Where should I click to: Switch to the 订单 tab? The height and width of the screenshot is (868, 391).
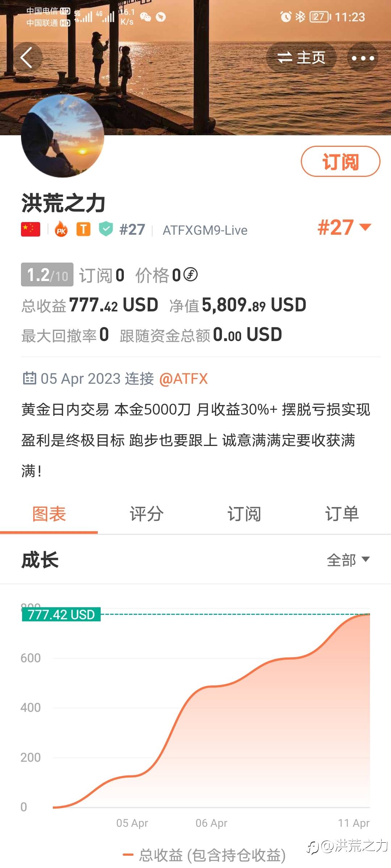tap(342, 514)
